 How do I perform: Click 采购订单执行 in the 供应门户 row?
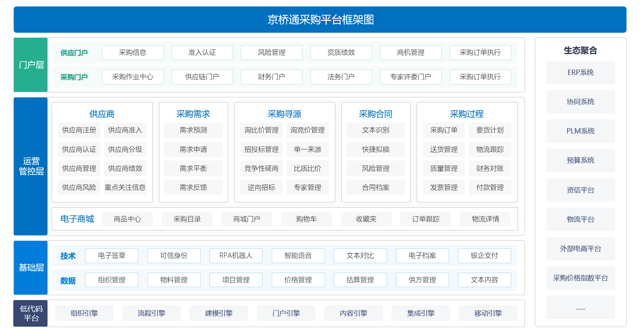pos(481,52)
